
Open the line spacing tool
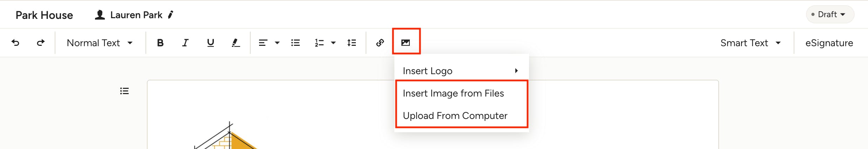coord(352,43)
